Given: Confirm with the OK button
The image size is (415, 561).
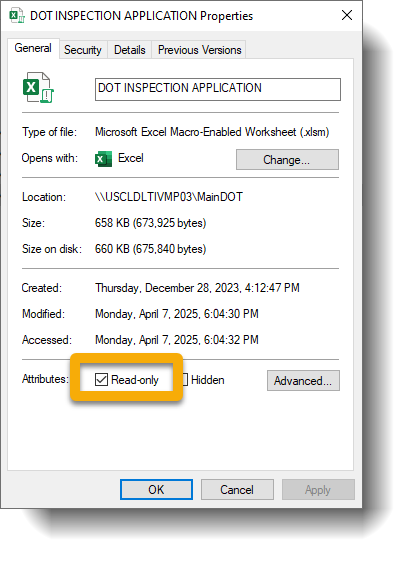Looking at the screenshot, I should click(156, 489).
